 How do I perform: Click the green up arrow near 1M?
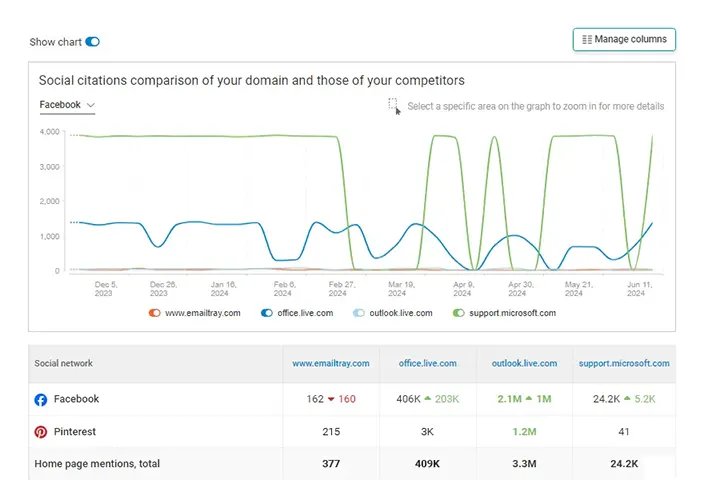[529, 398]
